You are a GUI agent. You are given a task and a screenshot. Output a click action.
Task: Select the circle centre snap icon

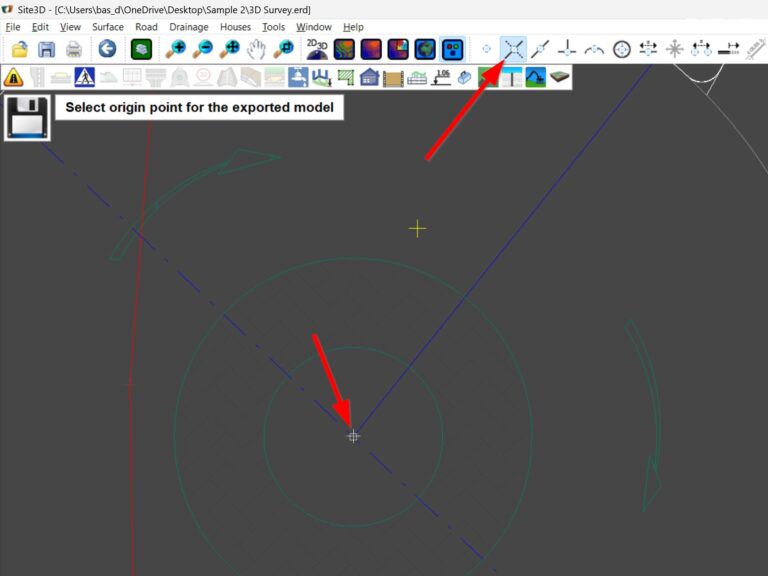(622, 49)
